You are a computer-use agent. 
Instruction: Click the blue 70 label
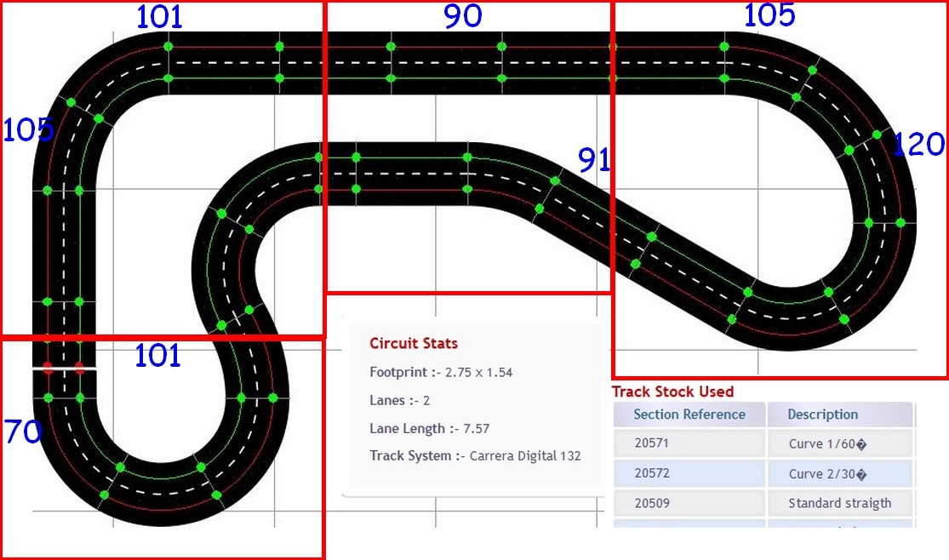pos(22,431)
